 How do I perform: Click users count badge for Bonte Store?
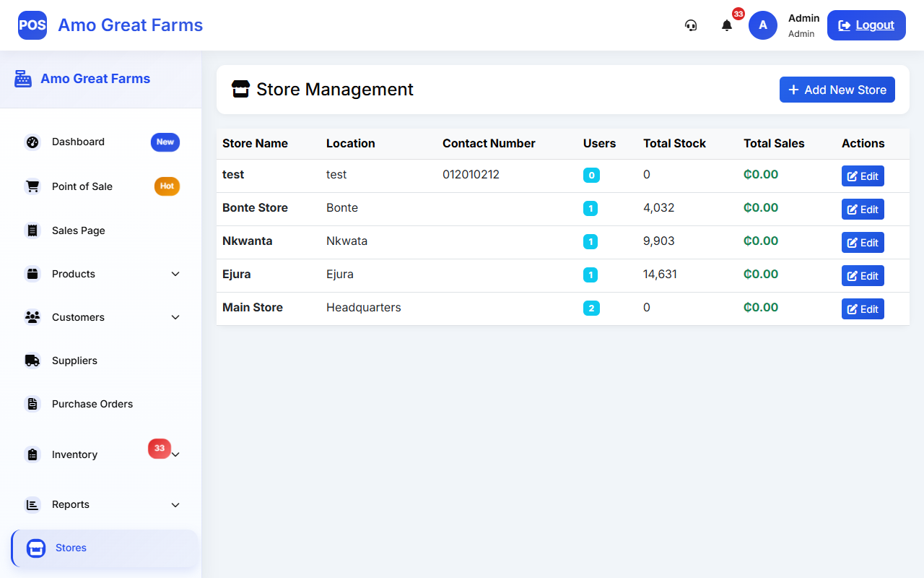(x=590, y=209)
